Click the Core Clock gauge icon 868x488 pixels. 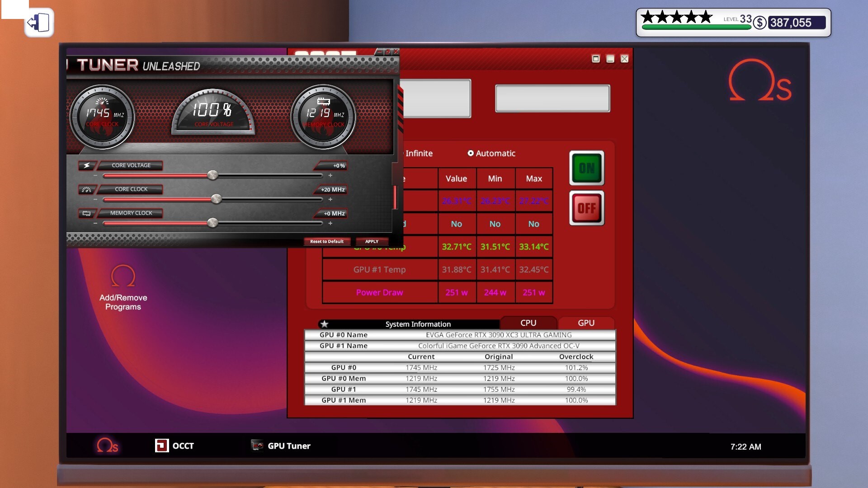click(x=87, y=190)
